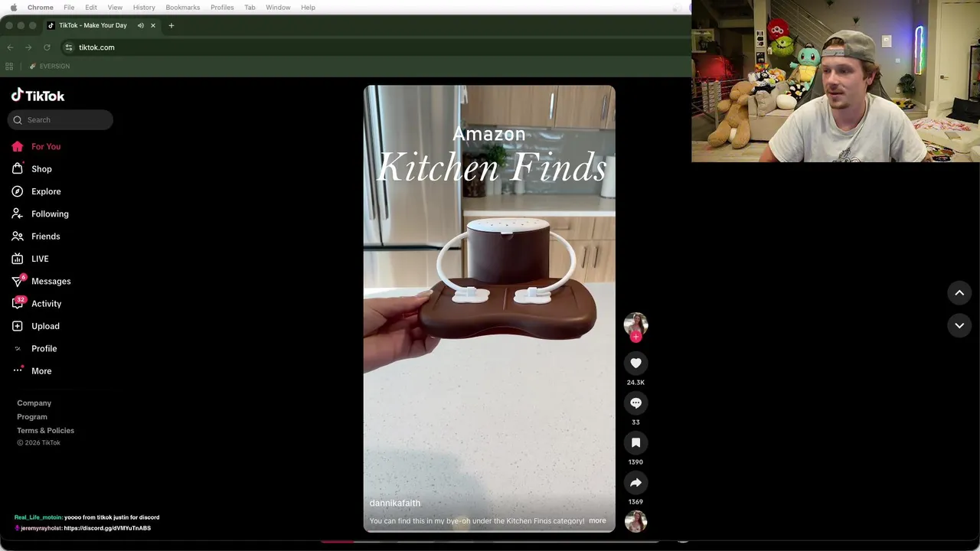Close the TikTok browser tab
980x551 pixels.
point(153,25)
